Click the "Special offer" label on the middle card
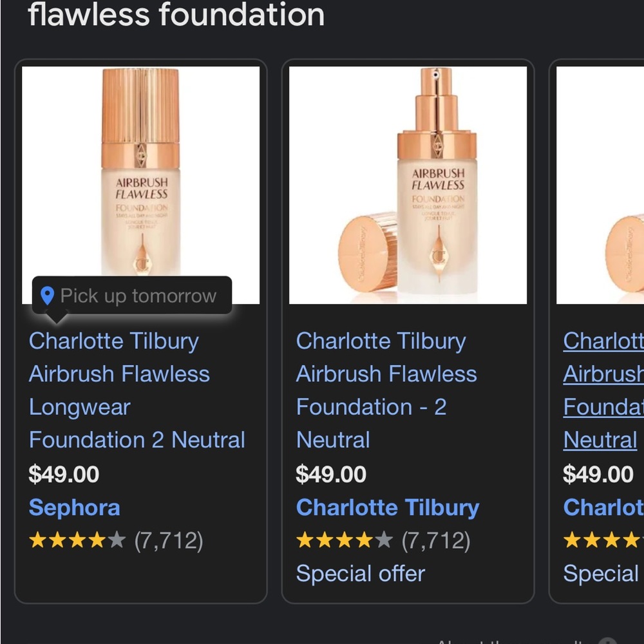The width and height of the screenshot is (644, 644). (359, 574)
